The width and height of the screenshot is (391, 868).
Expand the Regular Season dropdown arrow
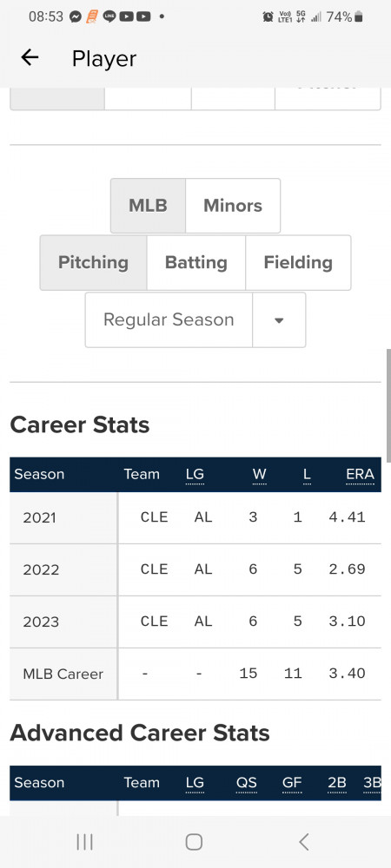279,320
